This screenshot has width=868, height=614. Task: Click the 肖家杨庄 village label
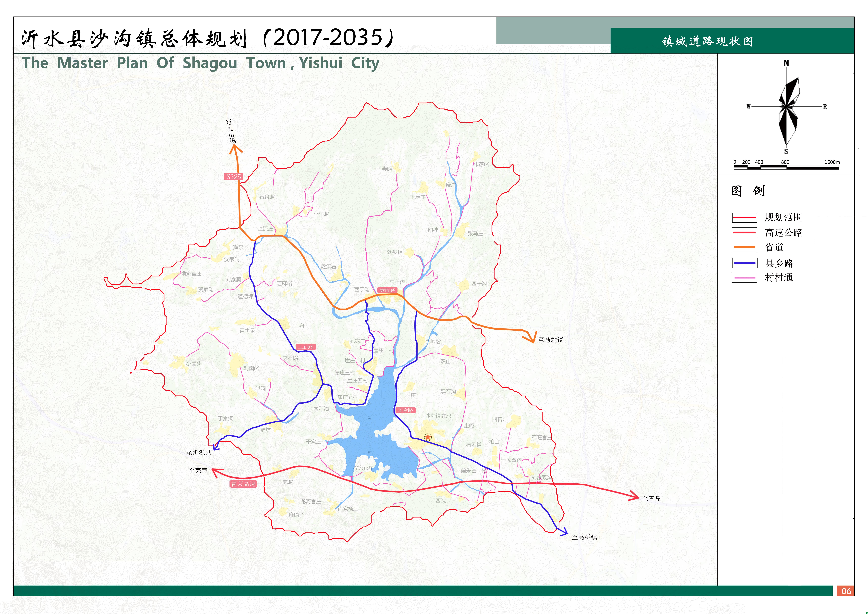[348, 509]
